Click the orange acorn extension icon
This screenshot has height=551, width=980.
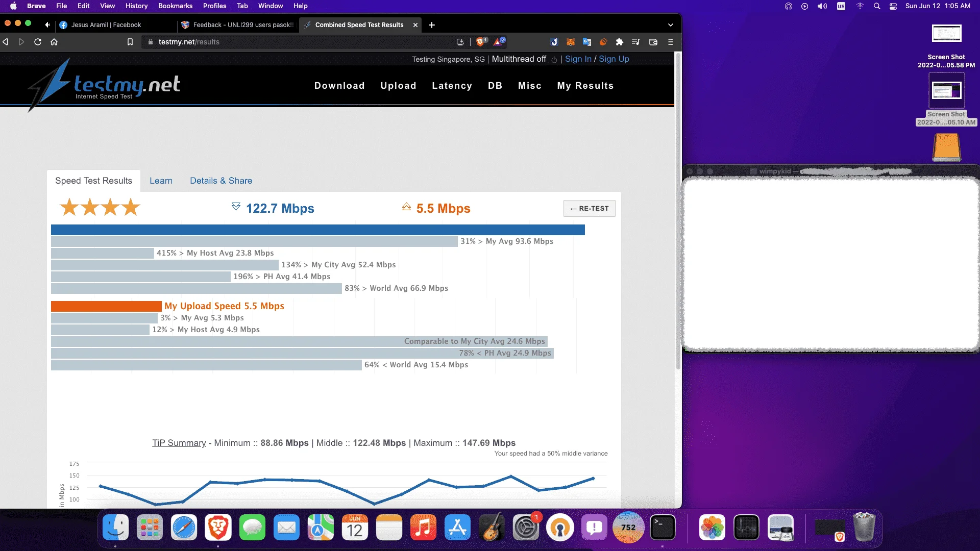point(603,42)
